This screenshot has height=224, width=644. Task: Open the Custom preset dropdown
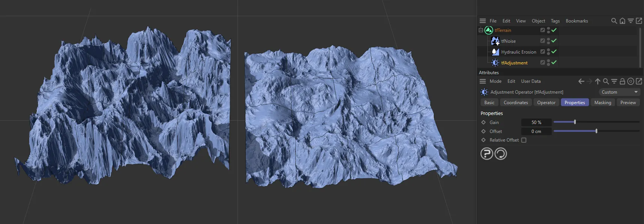619,92
